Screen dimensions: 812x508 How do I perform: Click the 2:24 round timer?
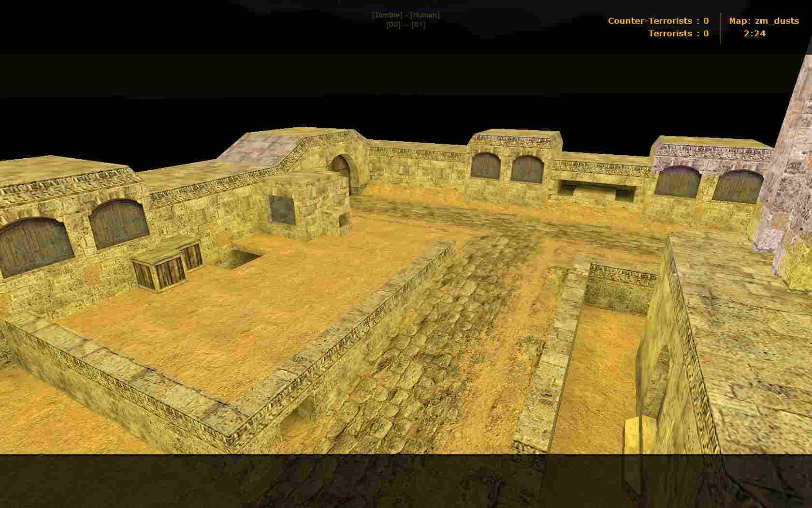tap(754, 33)
